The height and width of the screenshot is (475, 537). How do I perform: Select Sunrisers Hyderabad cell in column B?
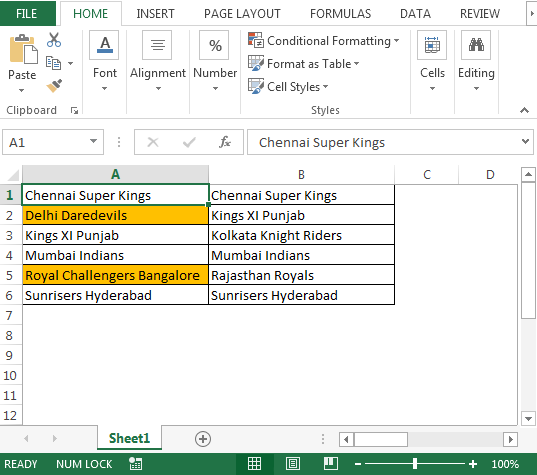tap(301, 295)
